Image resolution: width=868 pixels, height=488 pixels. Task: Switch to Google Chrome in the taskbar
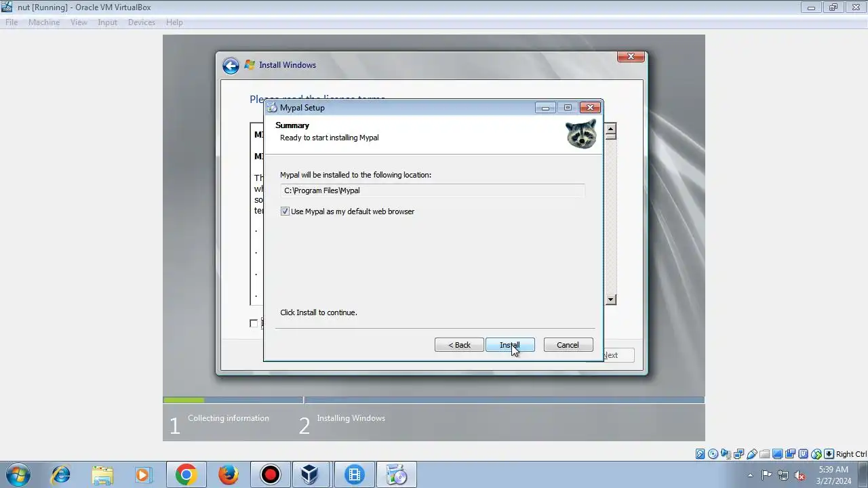186,474
